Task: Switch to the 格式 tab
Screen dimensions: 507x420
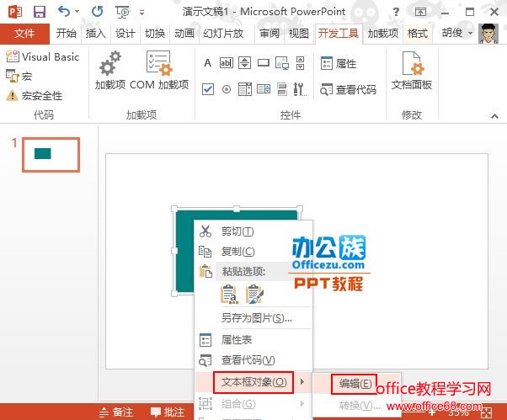Action: pos(418,34)
